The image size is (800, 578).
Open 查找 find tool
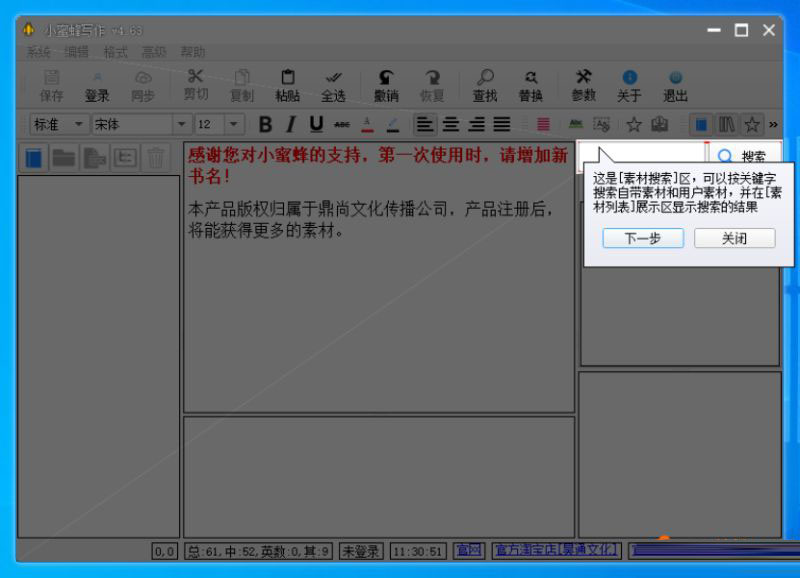coord(485,86)
